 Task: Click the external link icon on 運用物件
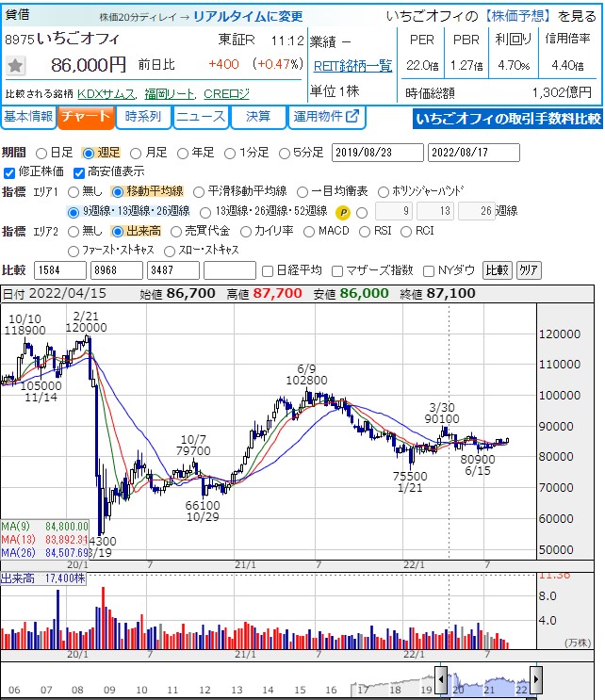click(352, 117)
